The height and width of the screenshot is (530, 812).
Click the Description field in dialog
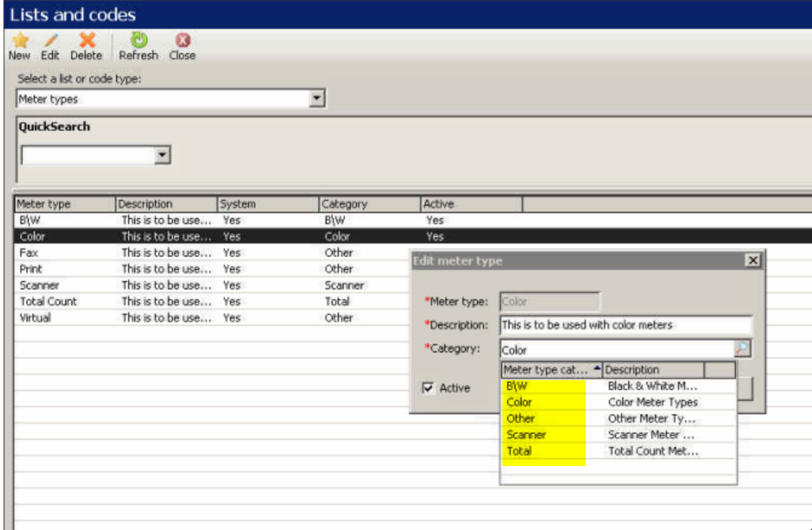tap(626, 325)
